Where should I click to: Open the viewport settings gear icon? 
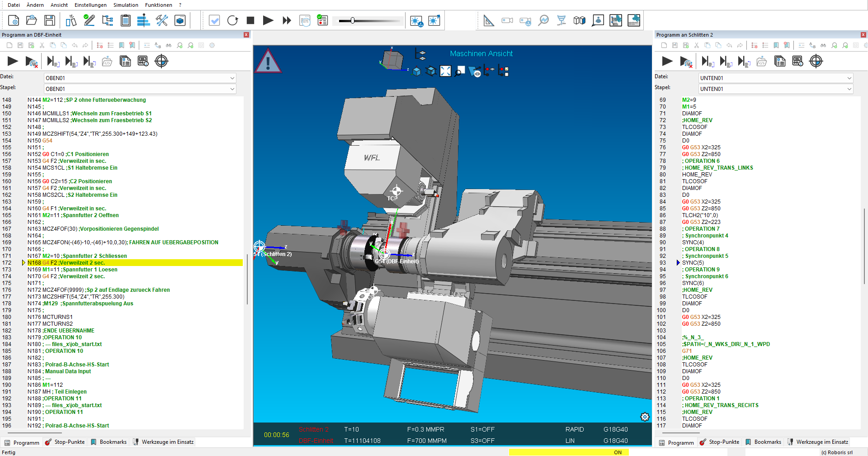tap(645, 417)
